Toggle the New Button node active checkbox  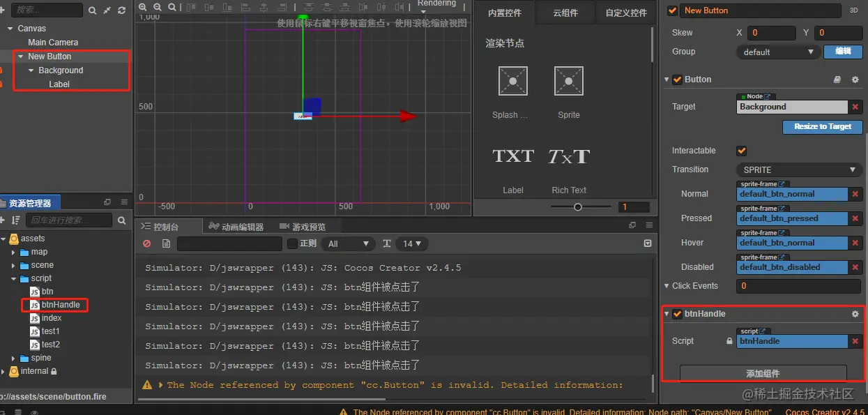(672, 10)
